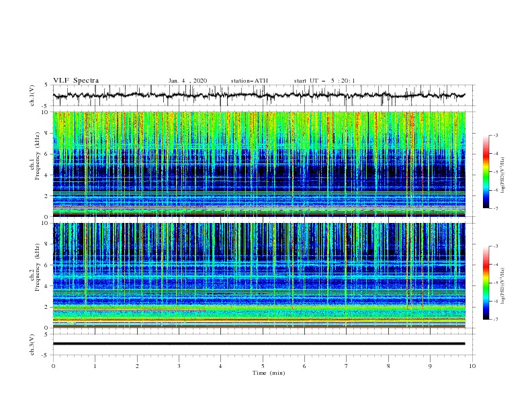Click the 'ch.3(V)' axis label
Viewport: 532px width, 411px height.
point(32,345)
